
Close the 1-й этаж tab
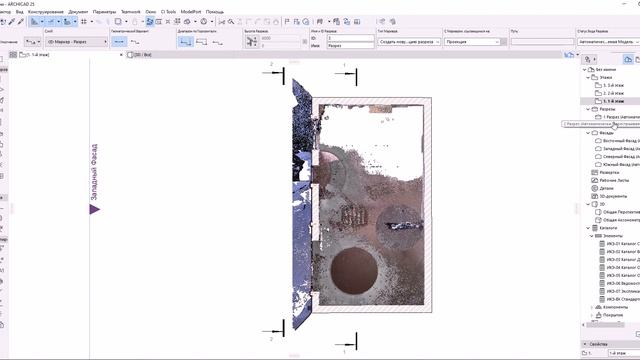pyautogui.click(x=121, y=54)
